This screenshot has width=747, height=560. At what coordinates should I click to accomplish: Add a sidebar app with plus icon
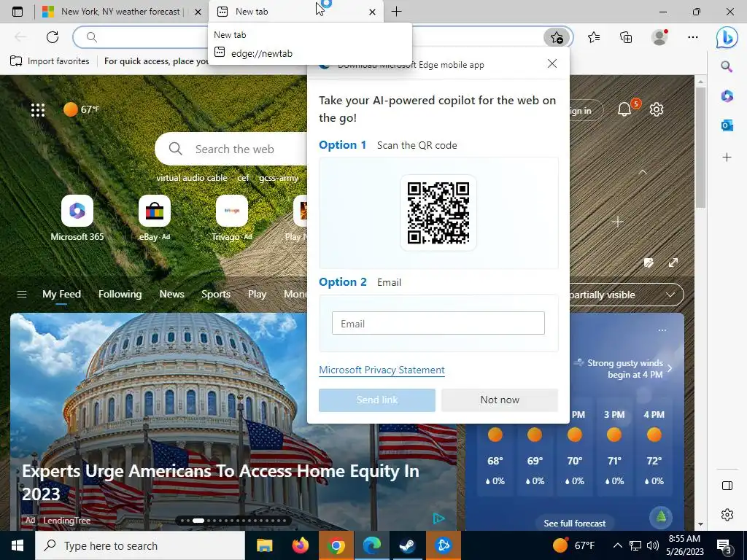coord(727,157)
